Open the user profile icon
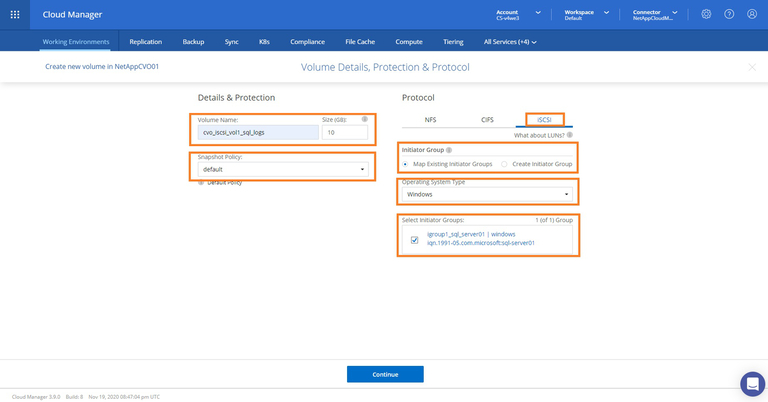The width and height of the screenshot is (768, 402). (752, 14)
